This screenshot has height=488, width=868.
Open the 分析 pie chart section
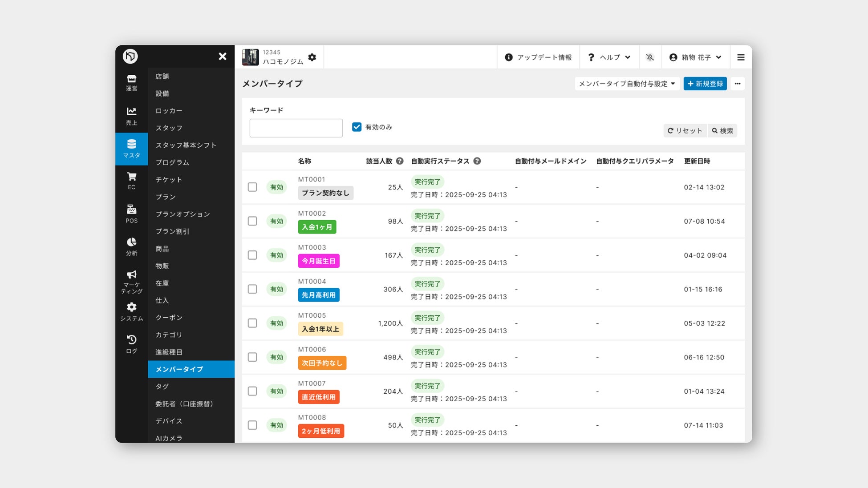coord(131,246)
